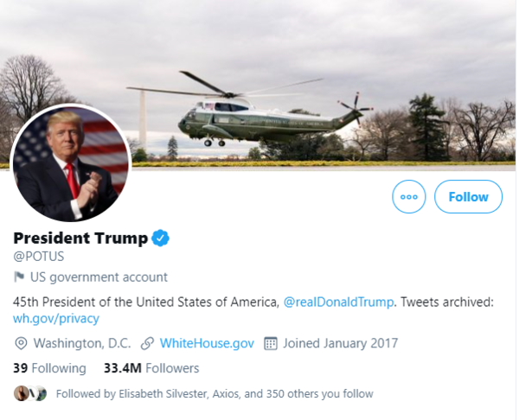Click the flag icon beside US government account
This screenshot has width=519, height=420.
point(19,277)
